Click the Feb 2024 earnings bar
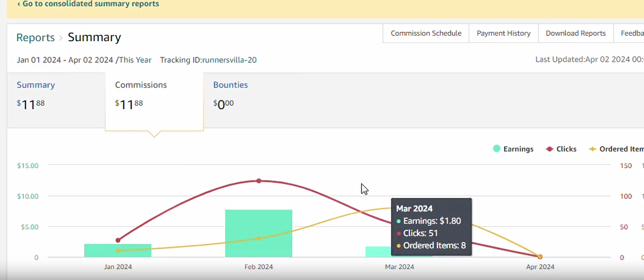 [259, 233]
